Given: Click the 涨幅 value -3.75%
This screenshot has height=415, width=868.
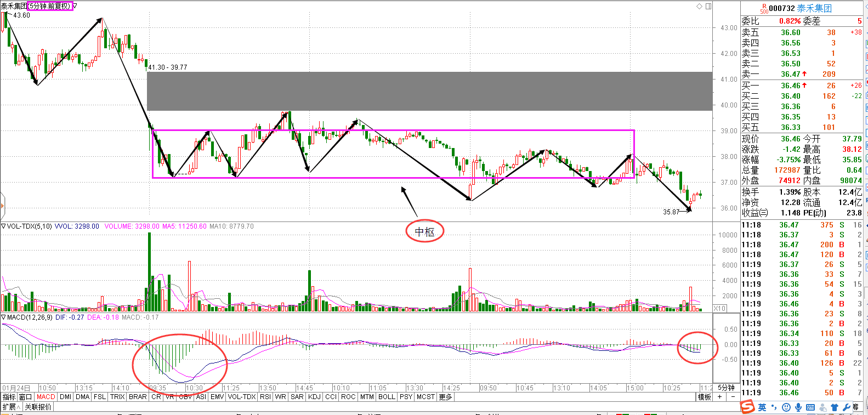Looking at the screenshot, I should click(x=788, y=160).
